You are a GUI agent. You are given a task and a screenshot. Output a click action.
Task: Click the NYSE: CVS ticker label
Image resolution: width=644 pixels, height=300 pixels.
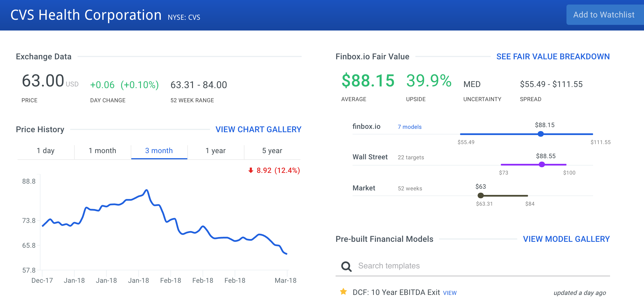point(184,18)
